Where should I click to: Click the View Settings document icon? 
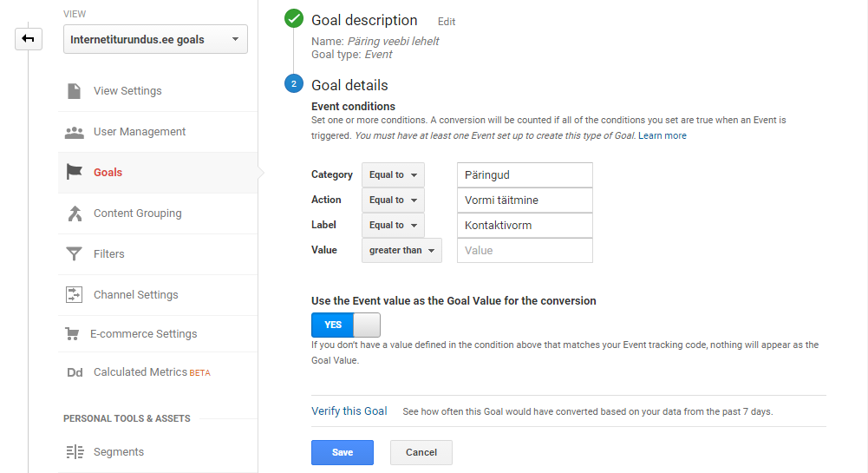pos(75,91)
